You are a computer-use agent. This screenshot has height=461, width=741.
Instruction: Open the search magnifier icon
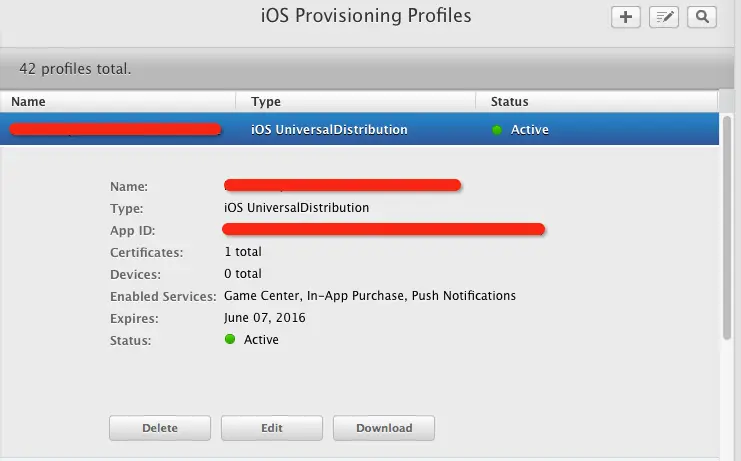(702, 17)
